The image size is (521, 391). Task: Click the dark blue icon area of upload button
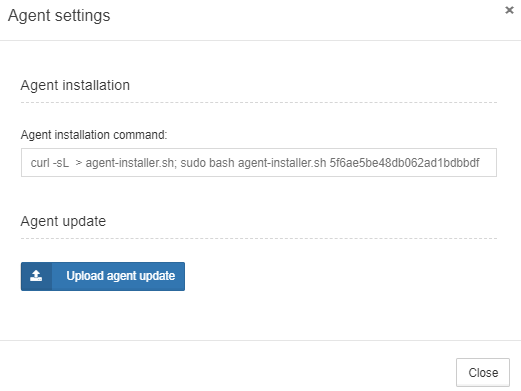36,276
